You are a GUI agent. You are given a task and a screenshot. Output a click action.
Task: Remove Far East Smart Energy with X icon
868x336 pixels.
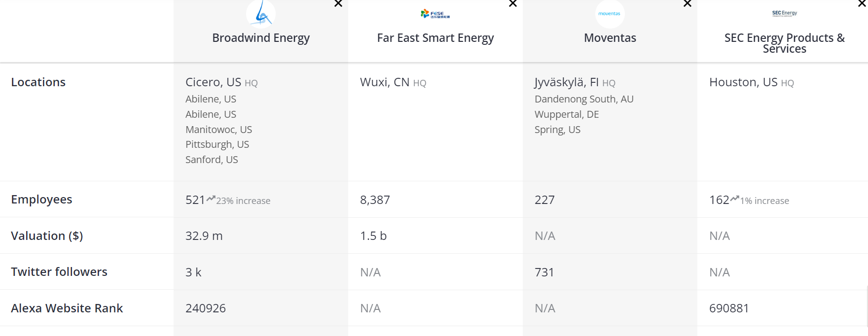pyautogui.click(x=513, y=3)
